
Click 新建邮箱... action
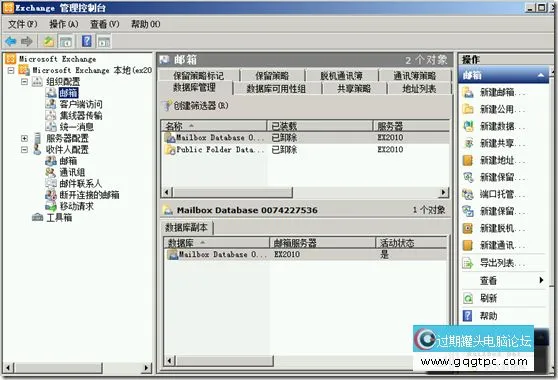(x=494, y=93)
